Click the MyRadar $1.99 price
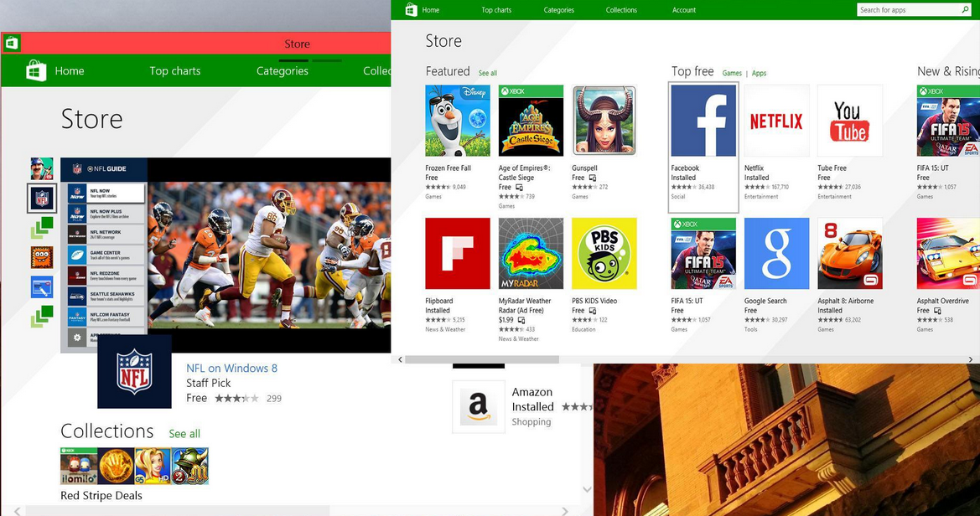 506,320
